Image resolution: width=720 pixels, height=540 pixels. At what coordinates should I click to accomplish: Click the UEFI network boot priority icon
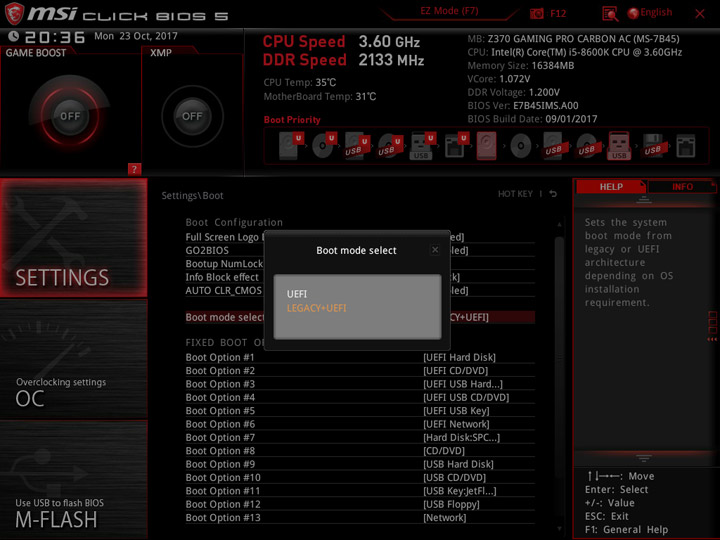456,146
